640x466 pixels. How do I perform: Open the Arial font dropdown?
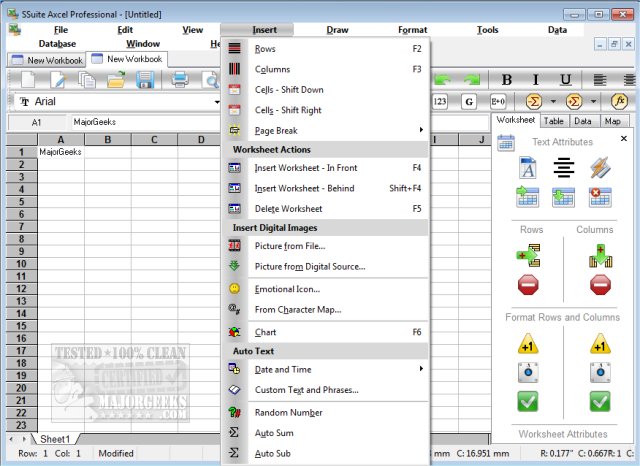pyautogui.click(x=217, y=102)
